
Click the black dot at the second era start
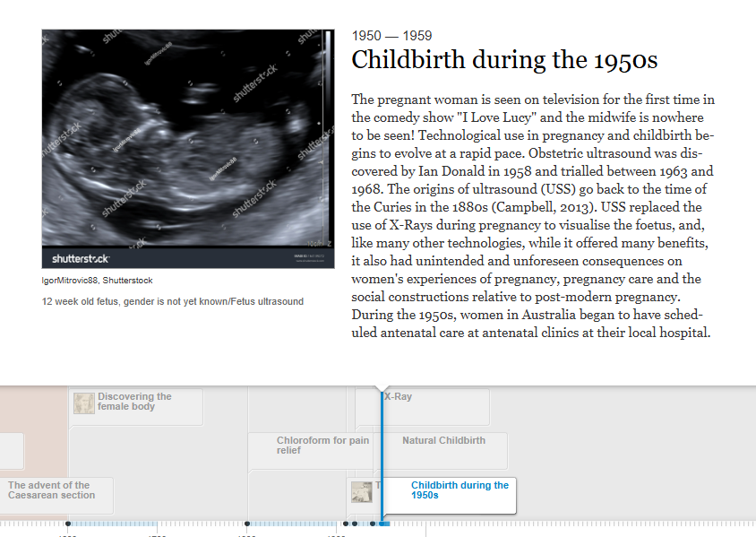[x=247, y=524]
